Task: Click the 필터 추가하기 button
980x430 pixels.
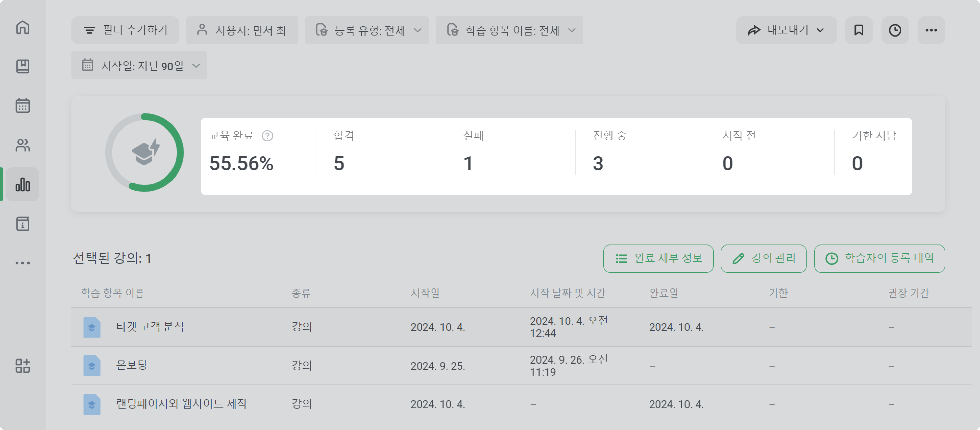Action: 125,30
